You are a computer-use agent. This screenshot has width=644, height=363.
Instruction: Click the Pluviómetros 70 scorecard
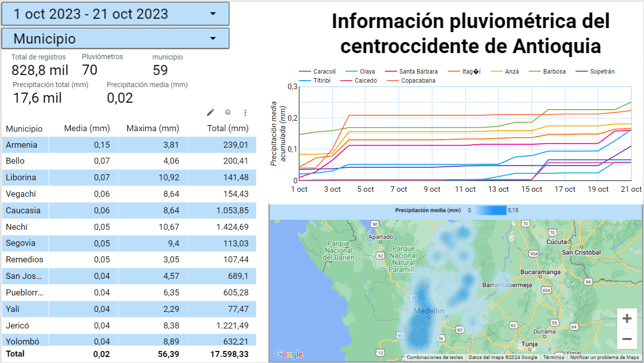pos(102,65)
